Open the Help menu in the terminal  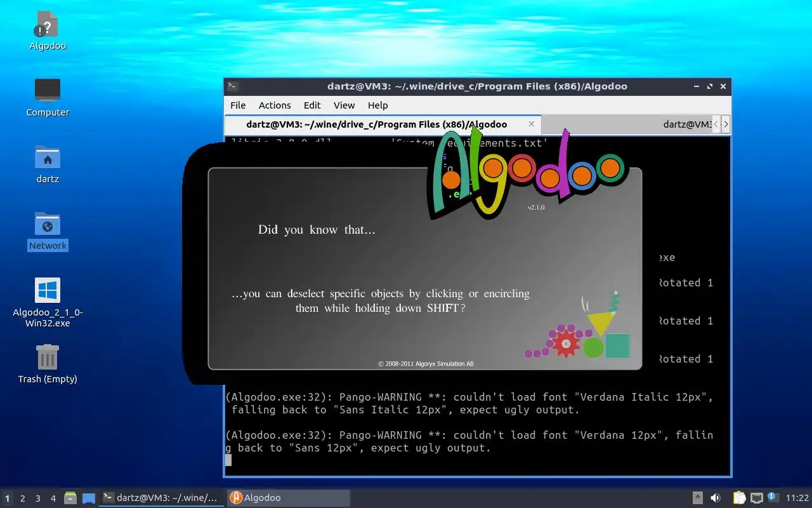click(377, 105)
